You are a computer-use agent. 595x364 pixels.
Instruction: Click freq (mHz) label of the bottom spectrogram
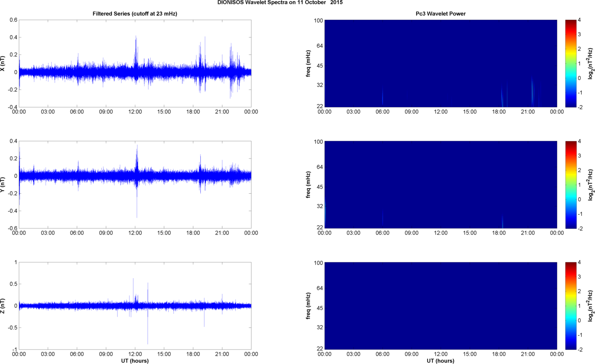(309, 306)
